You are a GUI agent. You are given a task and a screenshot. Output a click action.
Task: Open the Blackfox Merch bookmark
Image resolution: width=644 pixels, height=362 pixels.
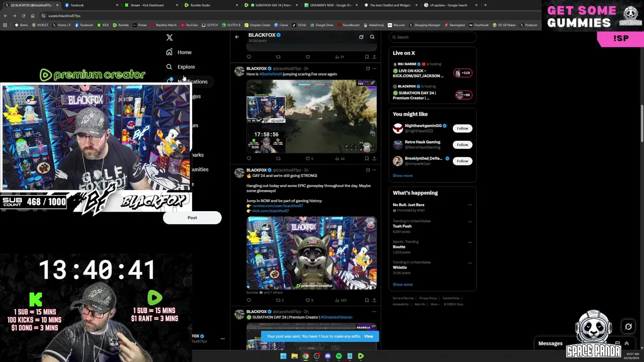(164, 25)
